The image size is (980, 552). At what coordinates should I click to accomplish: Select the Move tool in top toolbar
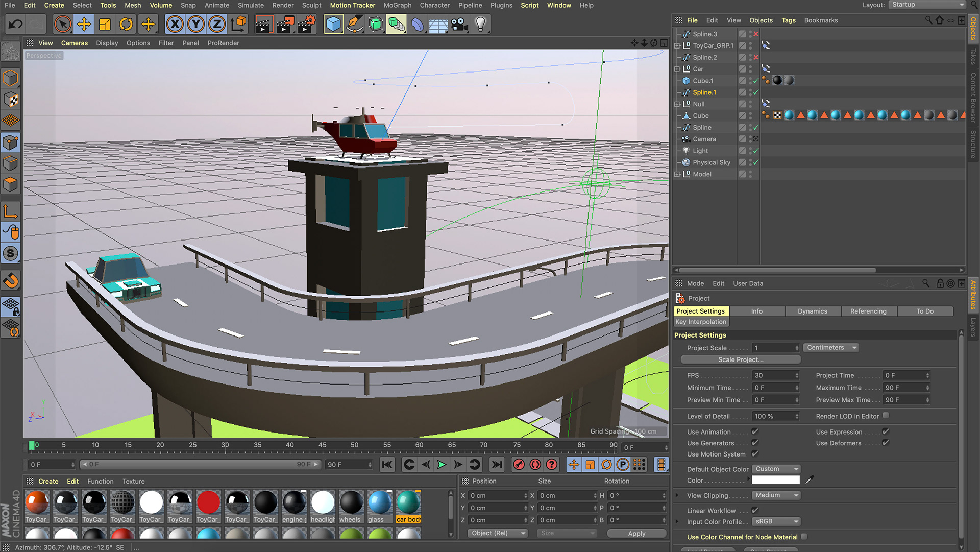[x=84, y=24]
